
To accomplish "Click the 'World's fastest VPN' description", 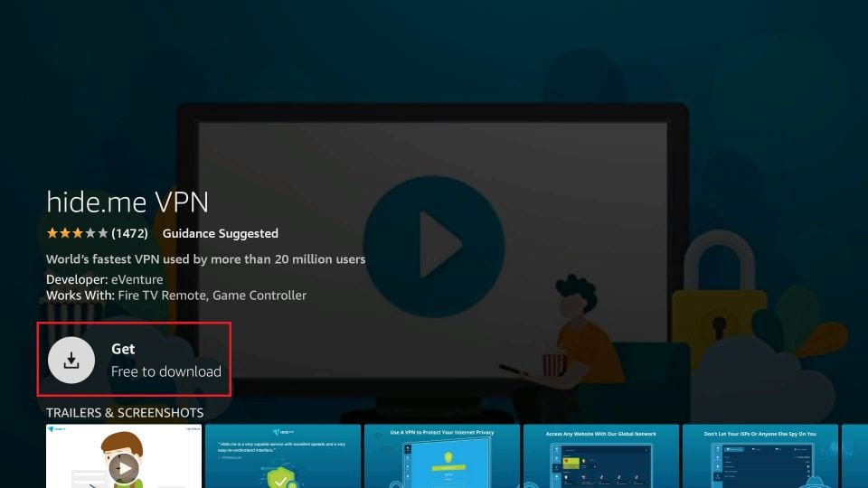I will 205,259.
